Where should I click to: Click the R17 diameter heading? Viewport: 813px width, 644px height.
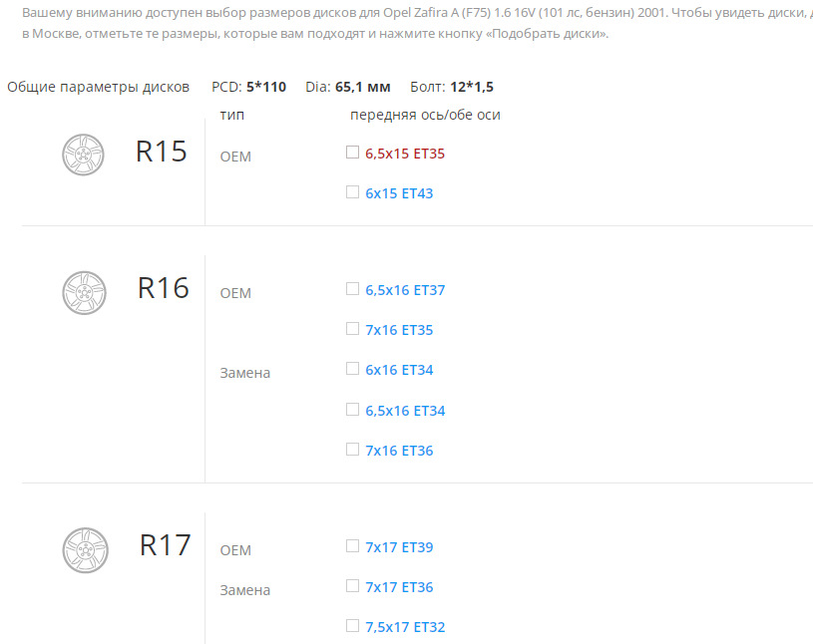point(165,546)
